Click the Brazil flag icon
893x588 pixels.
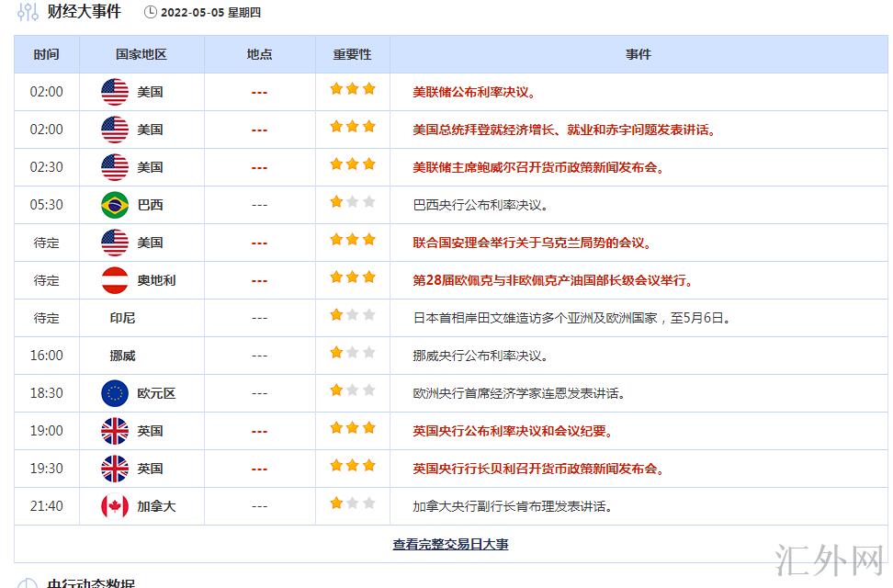pos(115,205)
